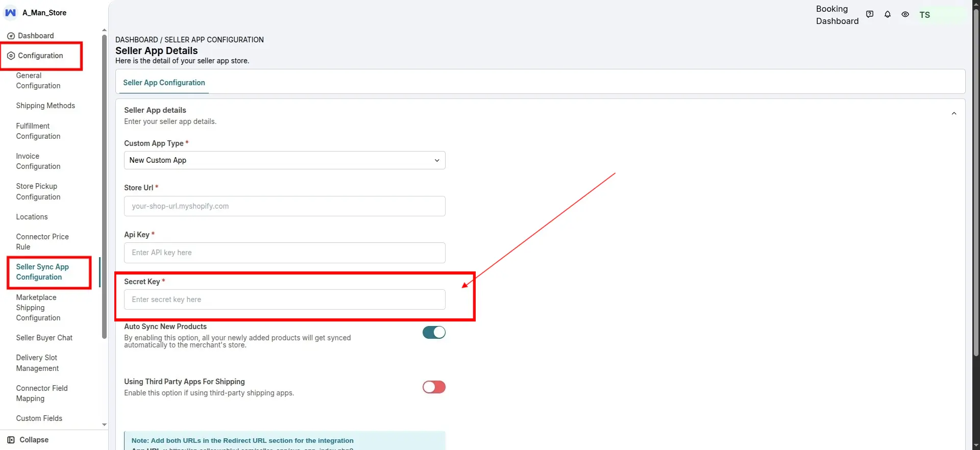This screenshot has width=980, height=450.
Task: Click the Dashboard gauge icon in sidebar
Action: (11, 36)
